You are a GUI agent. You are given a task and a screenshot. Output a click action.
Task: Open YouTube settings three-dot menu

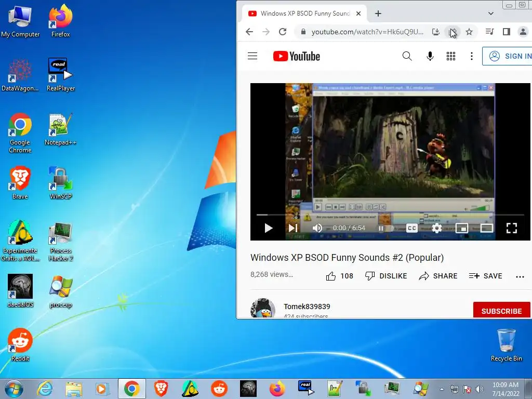click(472, 56)
